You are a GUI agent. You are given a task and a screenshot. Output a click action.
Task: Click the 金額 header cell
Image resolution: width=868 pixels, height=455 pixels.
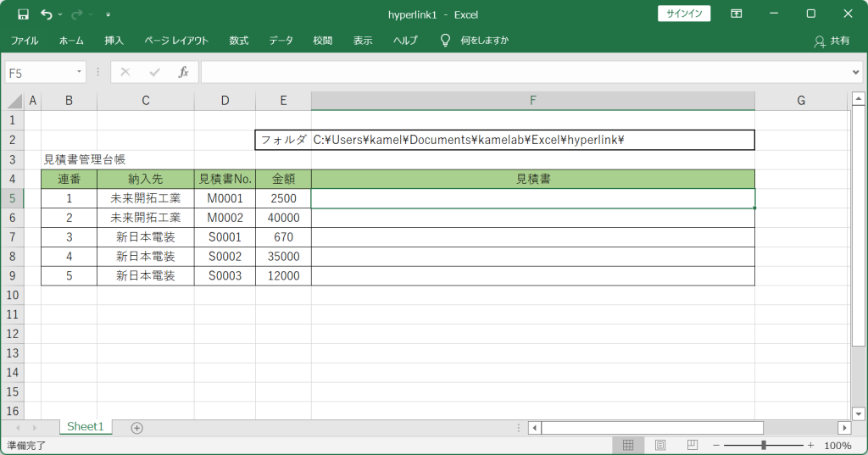(283, 179)
